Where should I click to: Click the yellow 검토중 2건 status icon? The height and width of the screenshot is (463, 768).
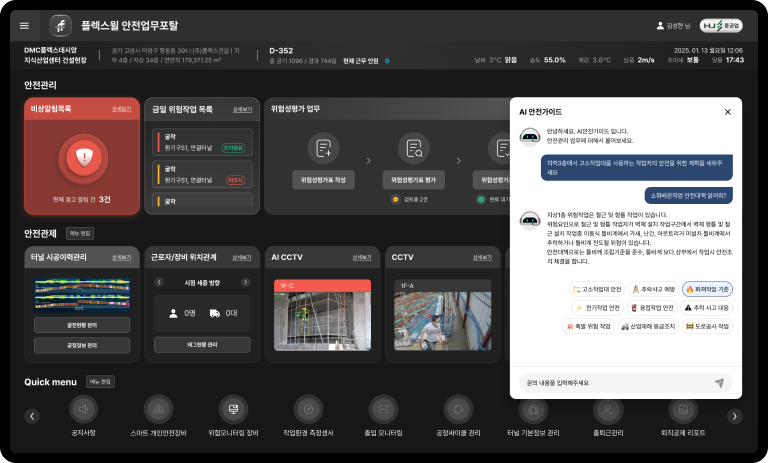395,199
